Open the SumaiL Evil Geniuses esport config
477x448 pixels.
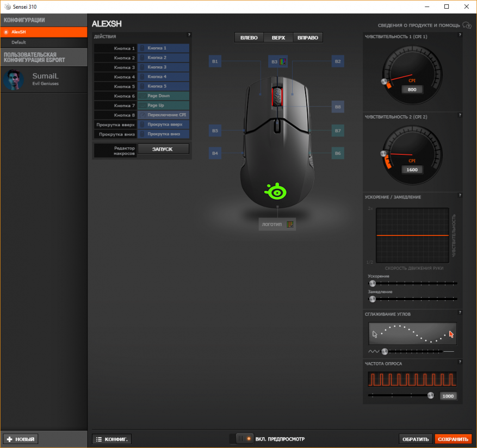(44, 80)
